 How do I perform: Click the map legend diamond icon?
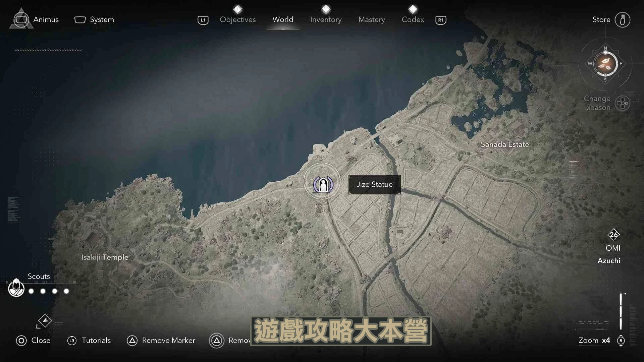[45, 320]
